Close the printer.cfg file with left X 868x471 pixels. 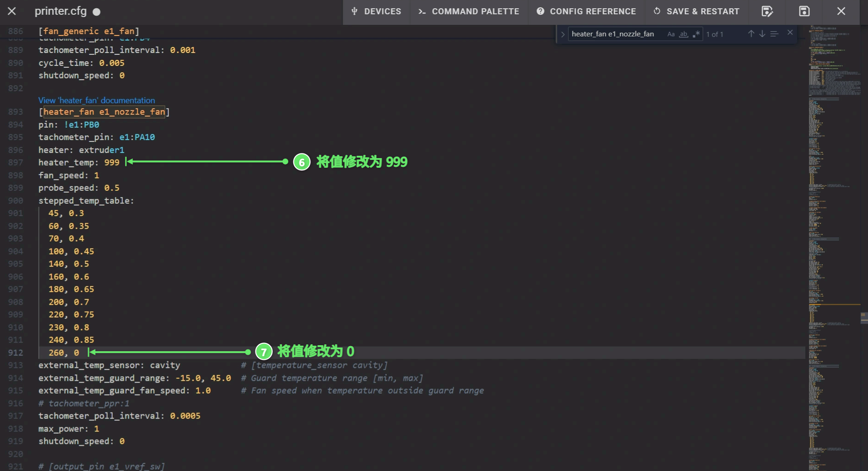coord(12,12)
